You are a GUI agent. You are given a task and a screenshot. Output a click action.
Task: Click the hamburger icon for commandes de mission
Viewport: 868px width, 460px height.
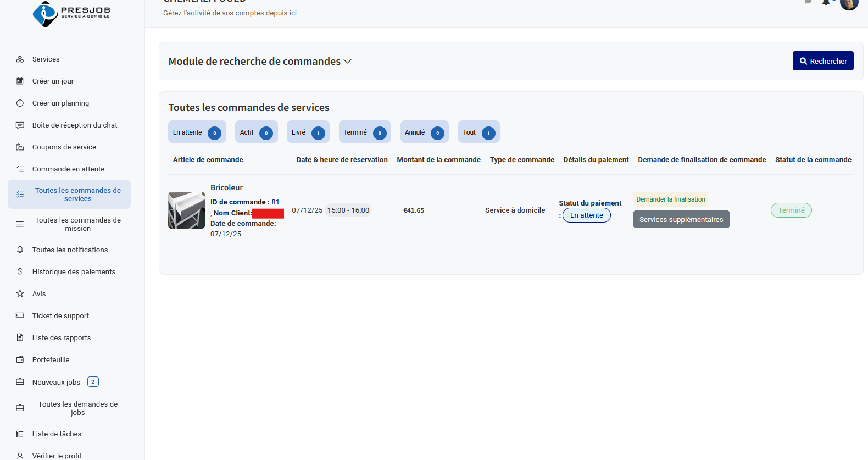tap(20, 224)
